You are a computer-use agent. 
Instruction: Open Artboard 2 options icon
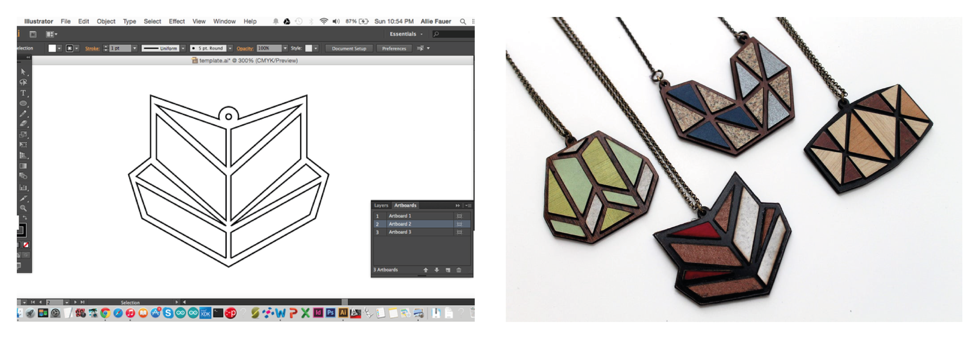click(x=459, y=224)
